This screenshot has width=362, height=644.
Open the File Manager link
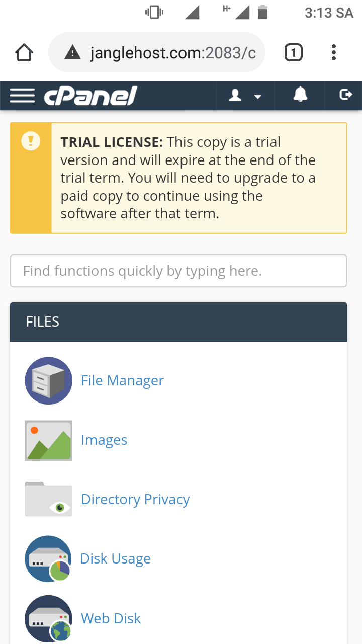pyautogui.click(x=123, y=381)
